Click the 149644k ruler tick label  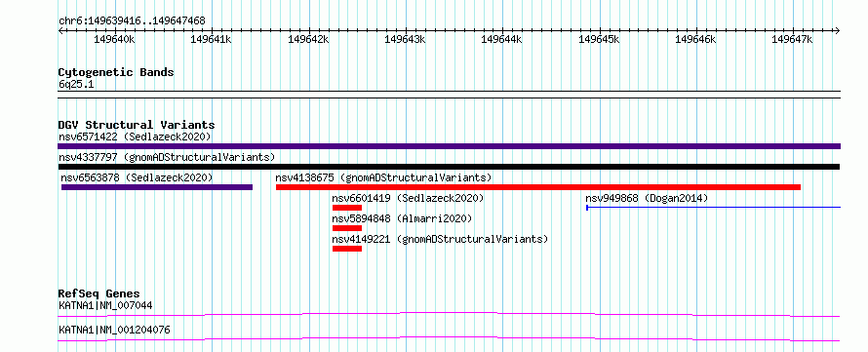tap(501, 39)
